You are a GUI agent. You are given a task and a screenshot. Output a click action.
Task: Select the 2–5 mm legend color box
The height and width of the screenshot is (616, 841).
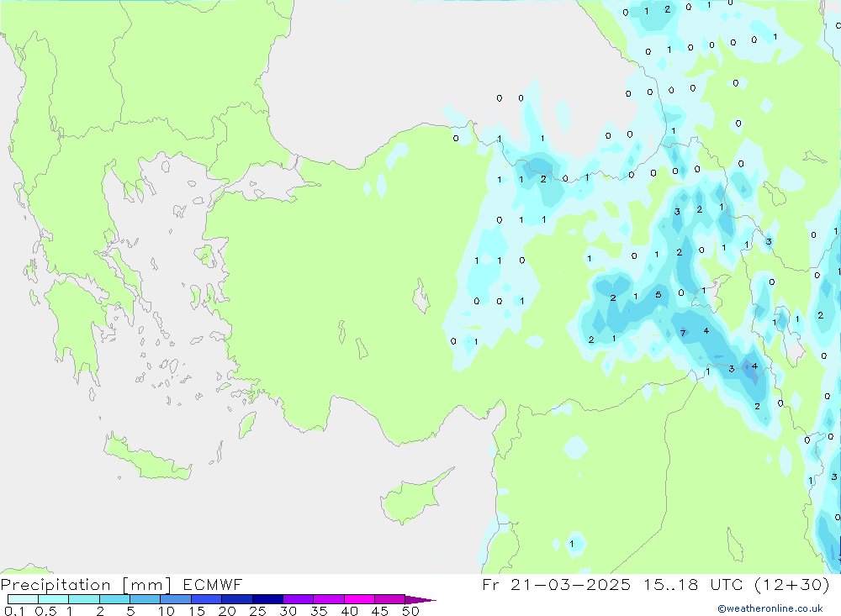[x=114, y=599]
